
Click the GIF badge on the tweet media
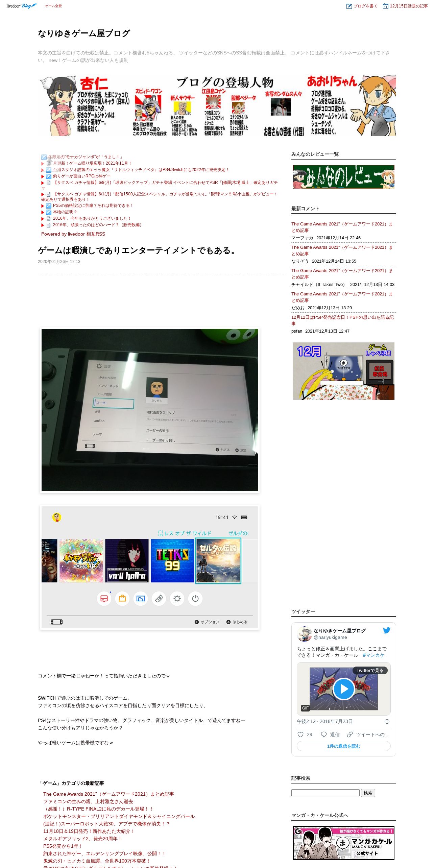pos(305,708)
